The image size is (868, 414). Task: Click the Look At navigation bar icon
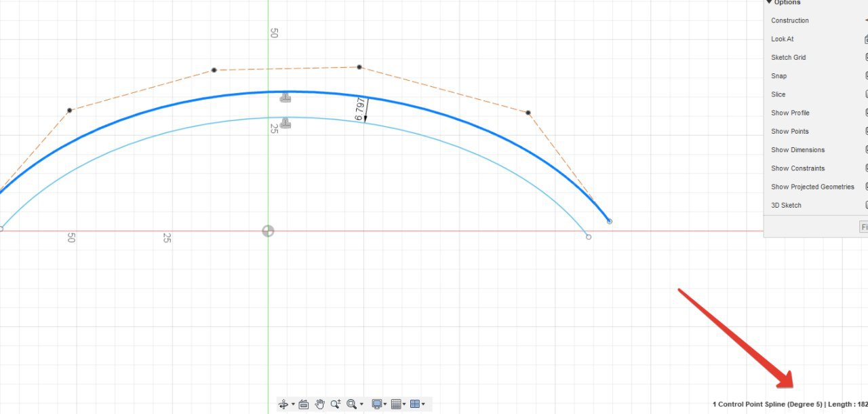point(304,404)
